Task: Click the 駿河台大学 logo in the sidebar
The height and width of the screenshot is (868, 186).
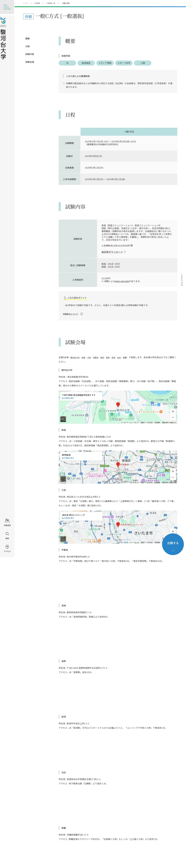Action: pos(3,38)
